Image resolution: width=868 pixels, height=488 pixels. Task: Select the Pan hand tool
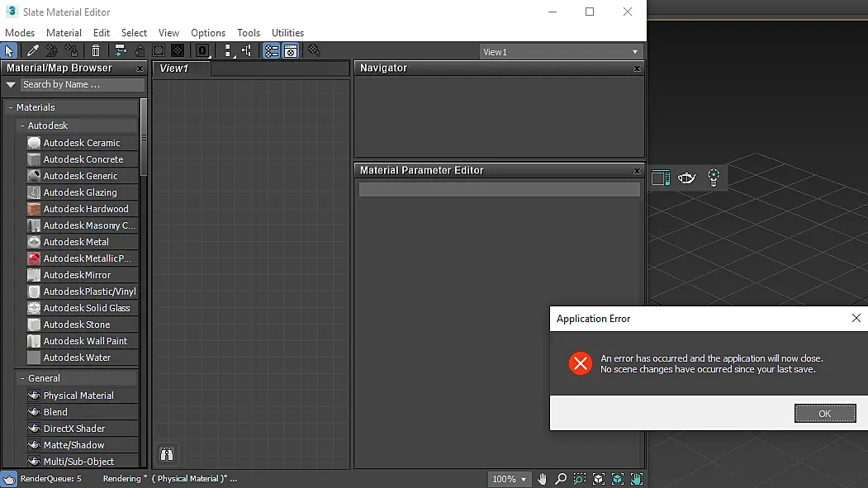click(x=542, y=479)
